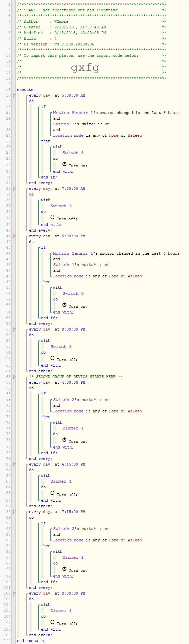Select Switch 3 device on line 27

click(x=73, y=153)
